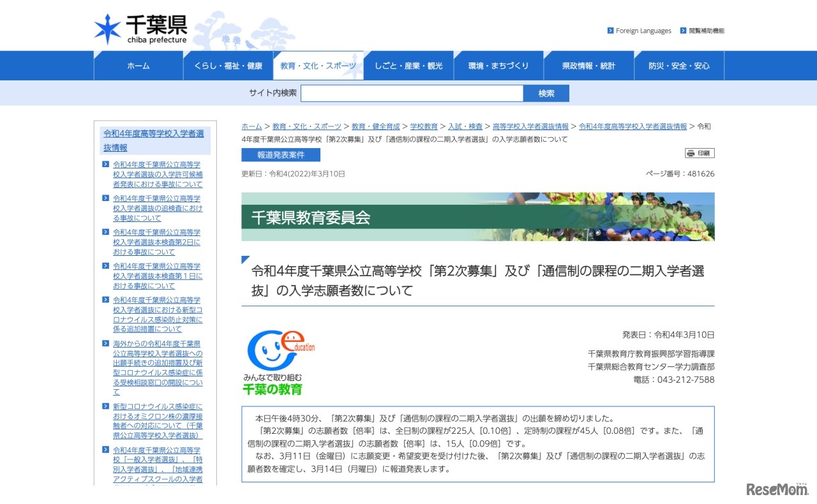Open the ホーム navigation tab
Screen dimensions: 817x504
139,66
